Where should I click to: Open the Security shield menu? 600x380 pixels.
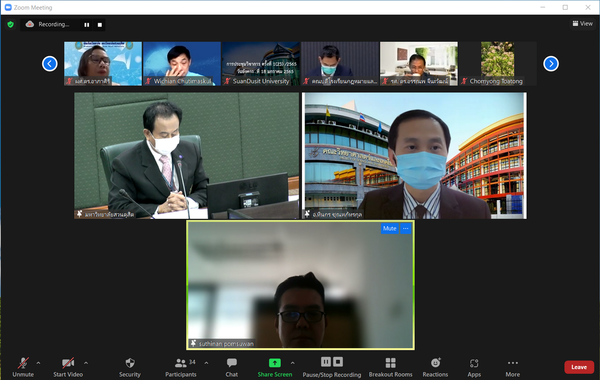click(x=130, y=367)
